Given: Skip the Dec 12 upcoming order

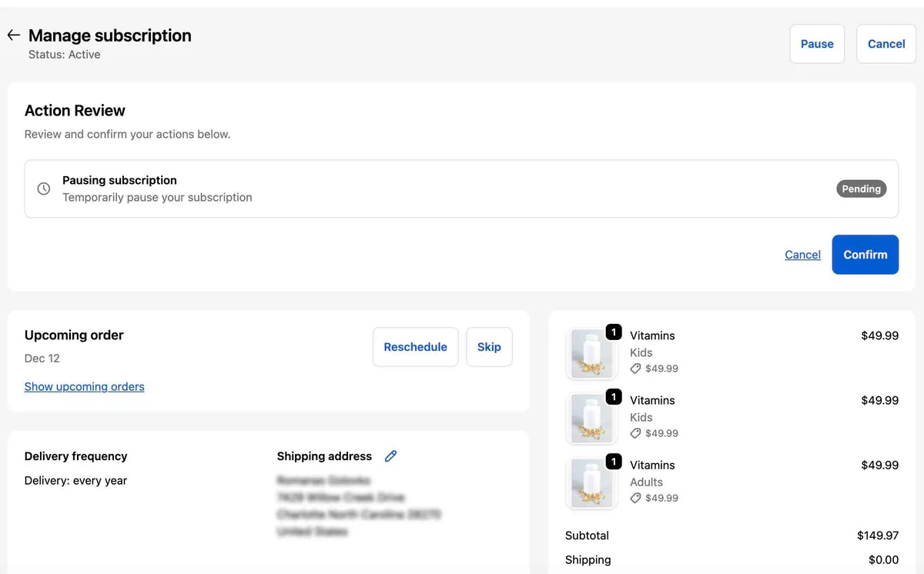Looking at the screenshot, I should pyautogui.click(x=489, y=347).
